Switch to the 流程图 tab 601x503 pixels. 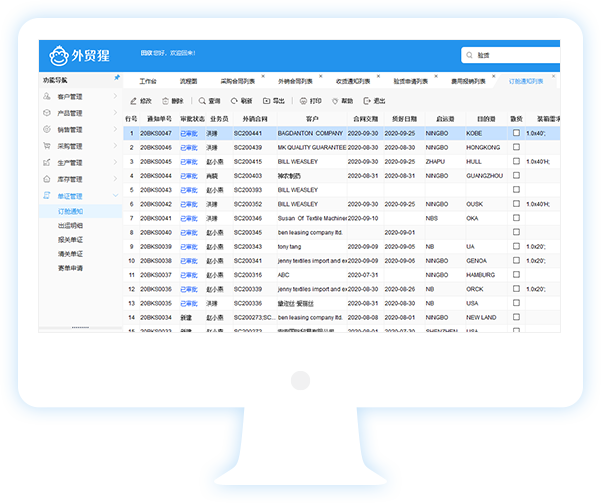tap(189, 81)
